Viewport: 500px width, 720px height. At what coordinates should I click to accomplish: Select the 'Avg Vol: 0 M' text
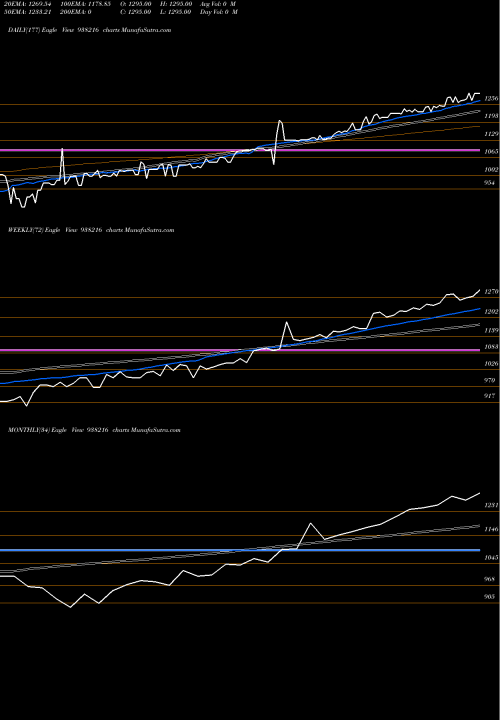218,4
